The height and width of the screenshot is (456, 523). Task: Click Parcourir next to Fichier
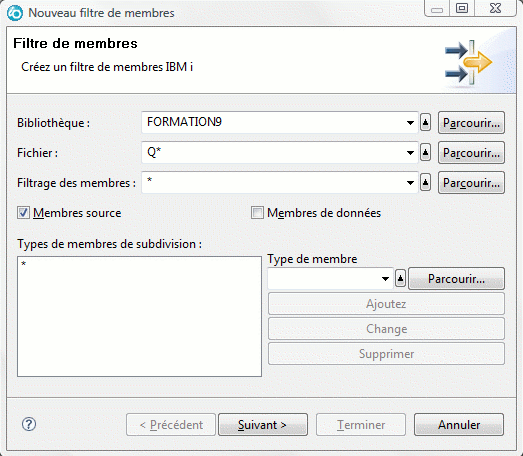click(471, 152)
